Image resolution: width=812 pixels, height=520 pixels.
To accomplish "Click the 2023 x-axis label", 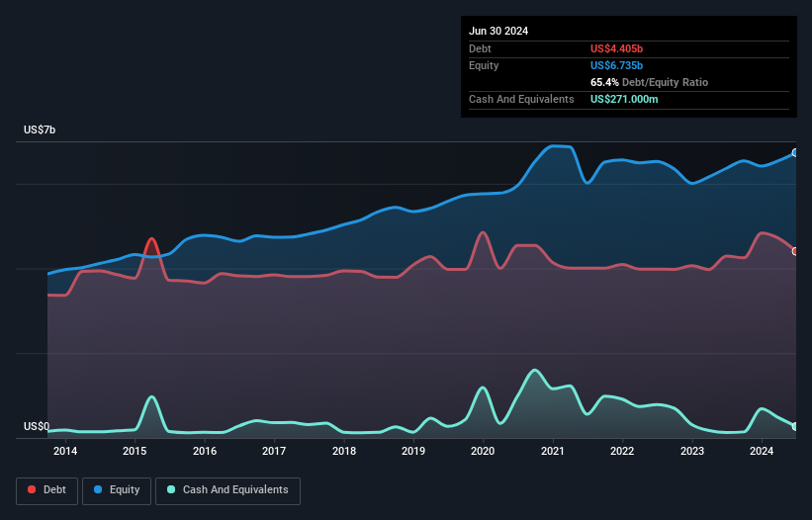I will coord(692,451).
